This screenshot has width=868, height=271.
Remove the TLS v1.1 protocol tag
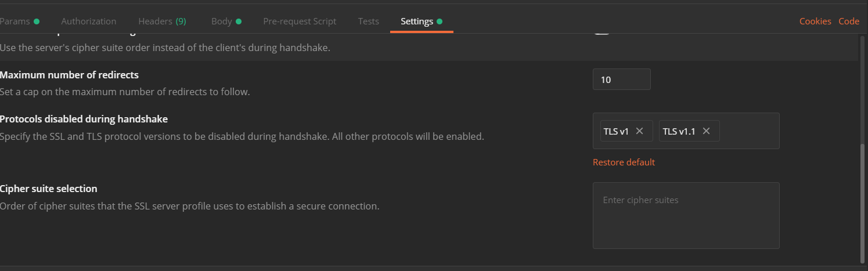tap(706, 131)
